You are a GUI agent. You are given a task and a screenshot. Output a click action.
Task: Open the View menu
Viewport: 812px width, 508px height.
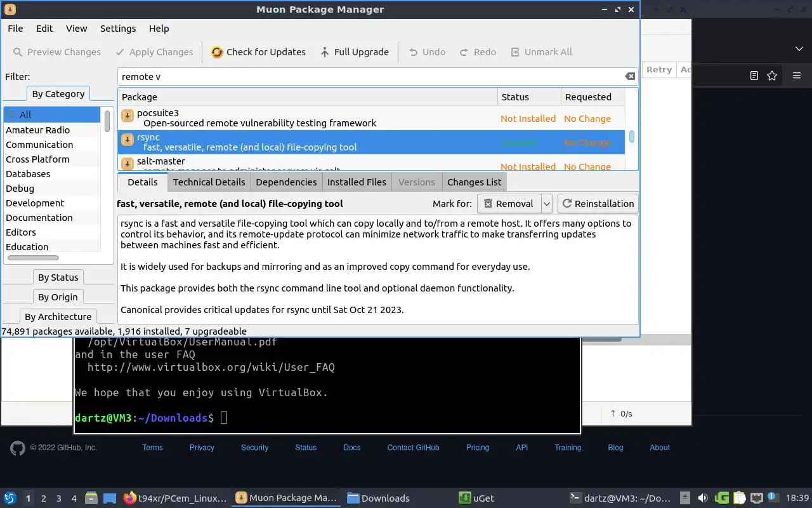77,29
